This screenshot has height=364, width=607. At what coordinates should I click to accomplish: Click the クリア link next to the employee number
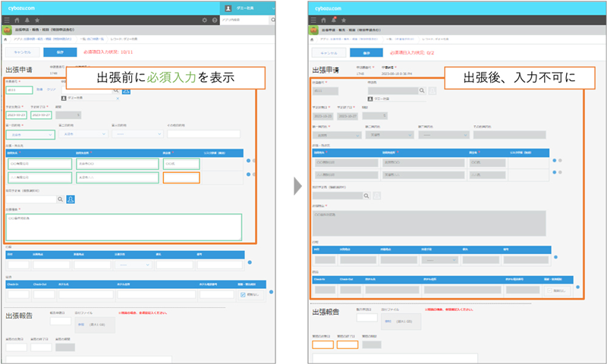point(52,89)
